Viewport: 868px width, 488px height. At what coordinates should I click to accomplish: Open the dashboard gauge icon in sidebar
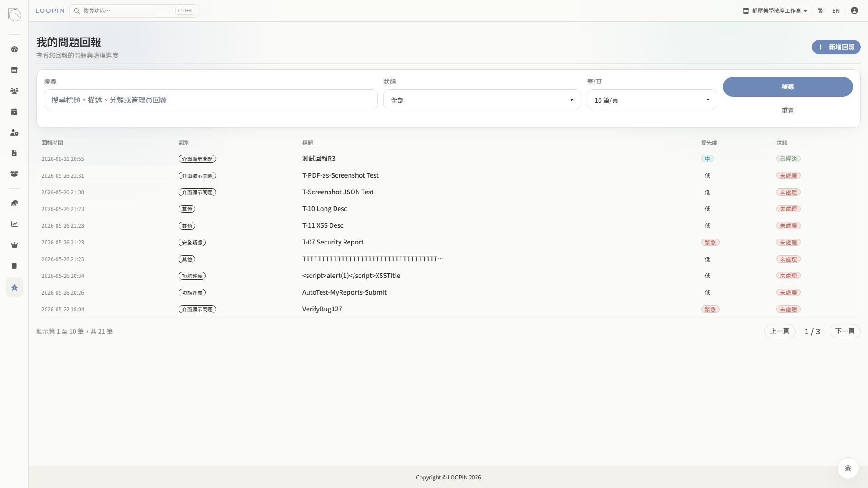point(14,49)
